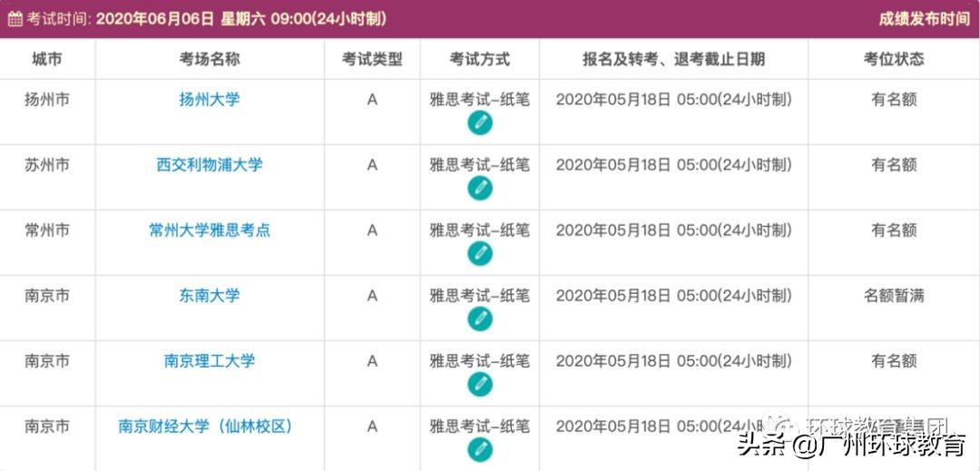Click exam type A in 东南大学 row

[x=372, y=296]
